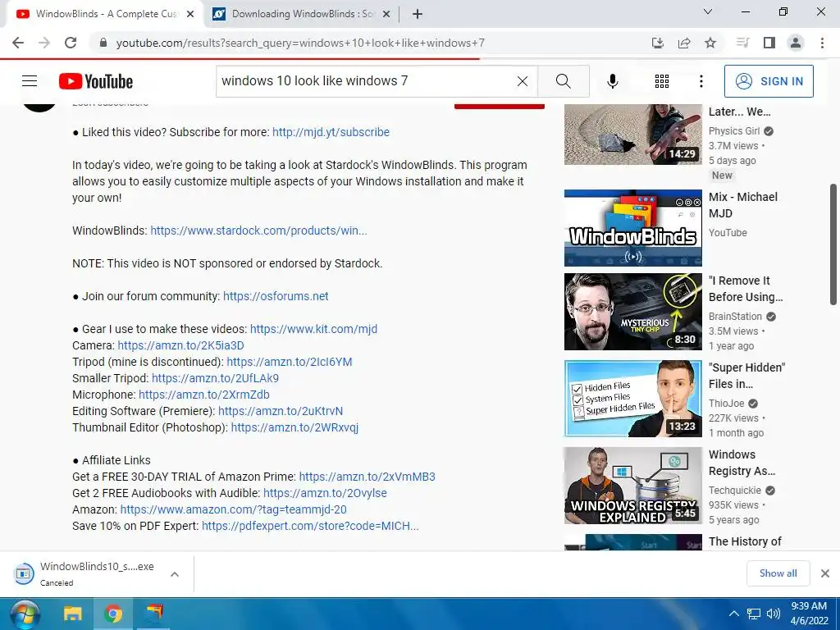Screen dimensions: 840x630
Task: Click the canceled WindowBlinds10 exe download item
Action: pos(85,573)
